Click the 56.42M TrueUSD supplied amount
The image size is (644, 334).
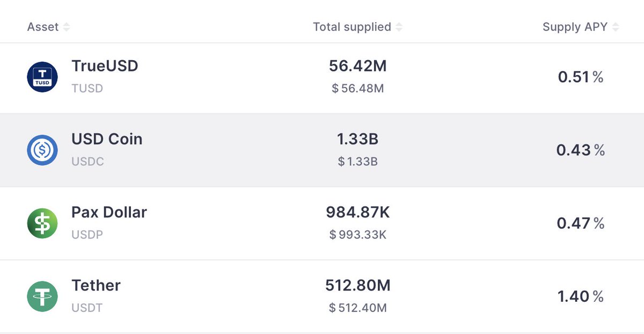click(357, 66)
